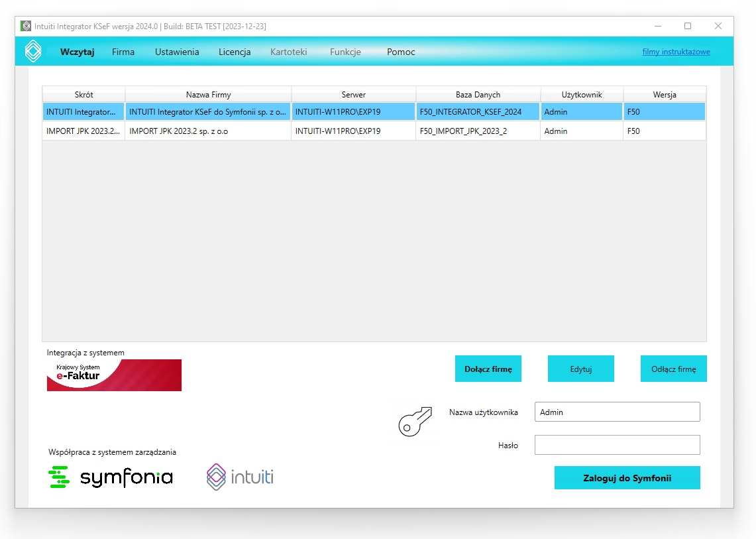756x539 pixels.
Task: Sort by the Serwer column header
Action: pos(353,95)
